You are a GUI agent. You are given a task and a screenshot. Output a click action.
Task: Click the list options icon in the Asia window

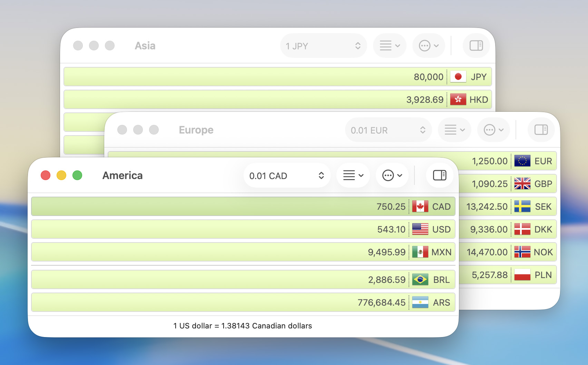tap(389, 45)
